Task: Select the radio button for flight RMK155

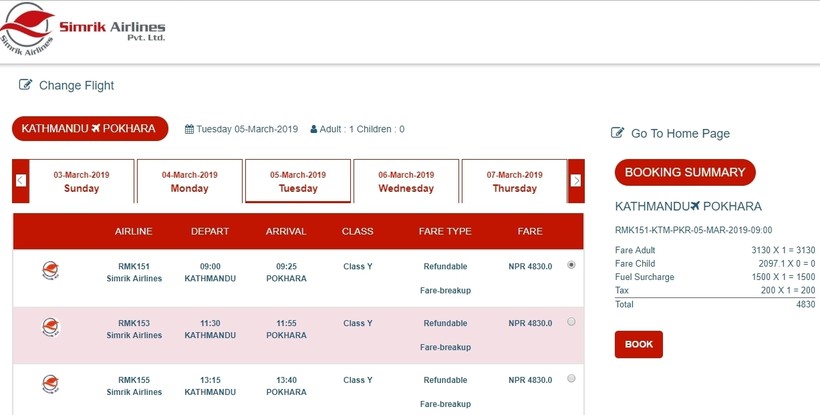Action: (x=571, y=379)
